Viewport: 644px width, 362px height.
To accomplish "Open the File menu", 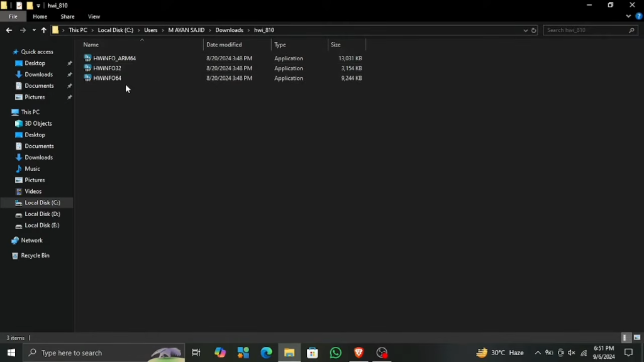I will tap(13, 16).
